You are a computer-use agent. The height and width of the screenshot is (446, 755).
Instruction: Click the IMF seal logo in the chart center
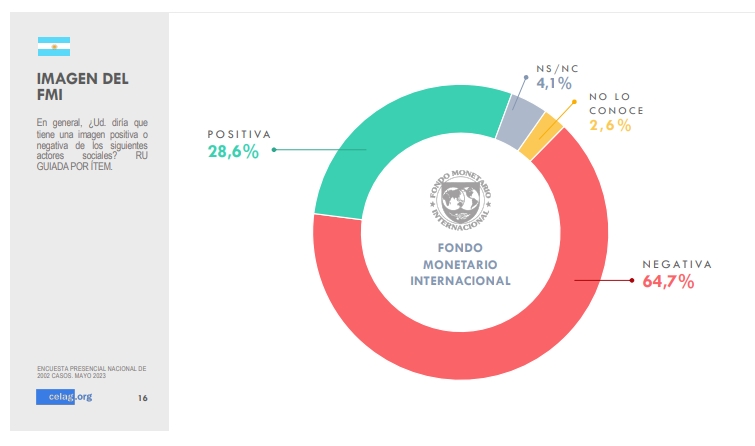pos(460,196)
